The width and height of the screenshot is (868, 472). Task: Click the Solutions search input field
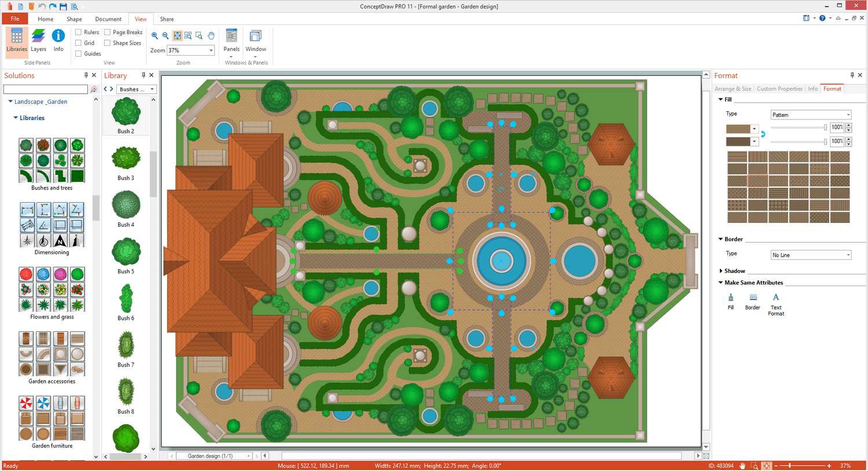point(45,89)
